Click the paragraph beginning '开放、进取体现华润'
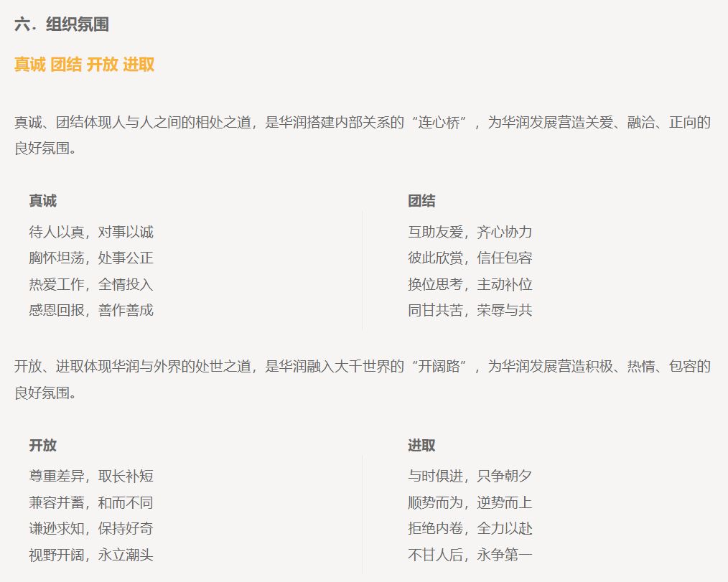728x582 pixels. (362, 380)
